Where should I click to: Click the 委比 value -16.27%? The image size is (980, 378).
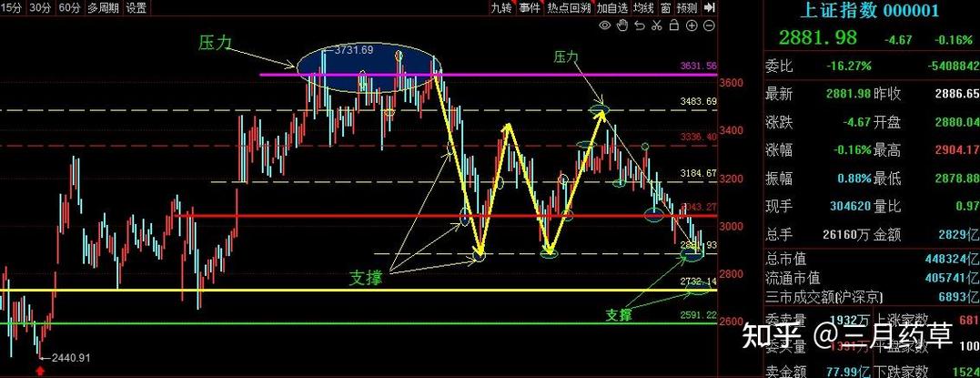point(848,66)
